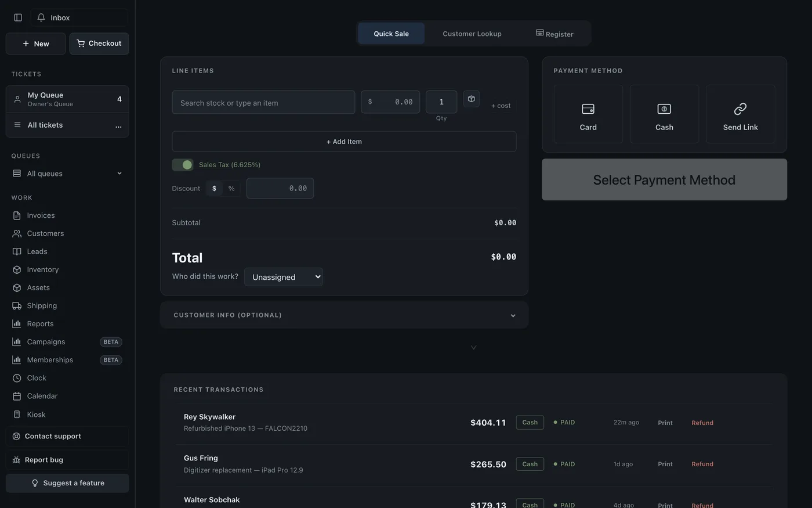Image resolution: width=812 pixels, height=508 pixels.
Task: Click the + cost link
Action: [501, 106]
